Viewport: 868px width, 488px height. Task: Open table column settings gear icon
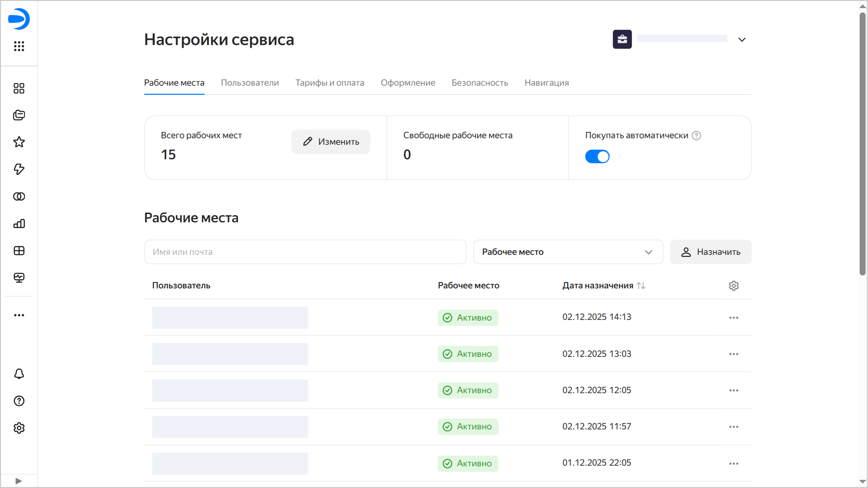(733, 286)
